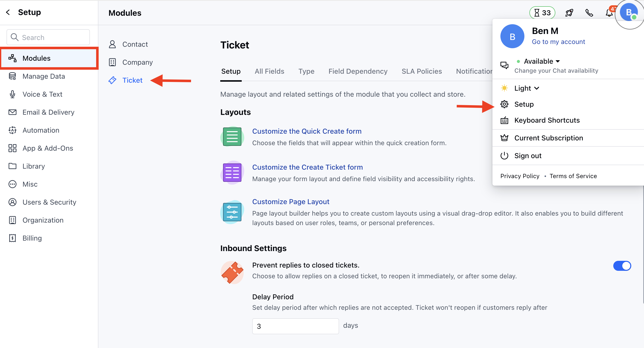Open the SLA Policies tab

pos(422,71)
